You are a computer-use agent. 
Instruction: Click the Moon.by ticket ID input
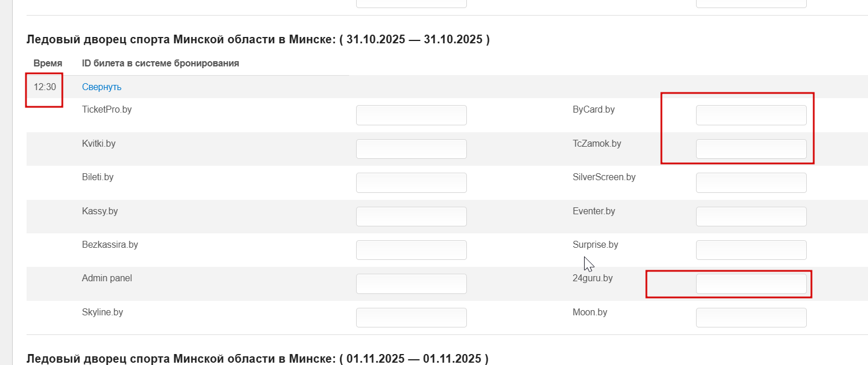751,318
